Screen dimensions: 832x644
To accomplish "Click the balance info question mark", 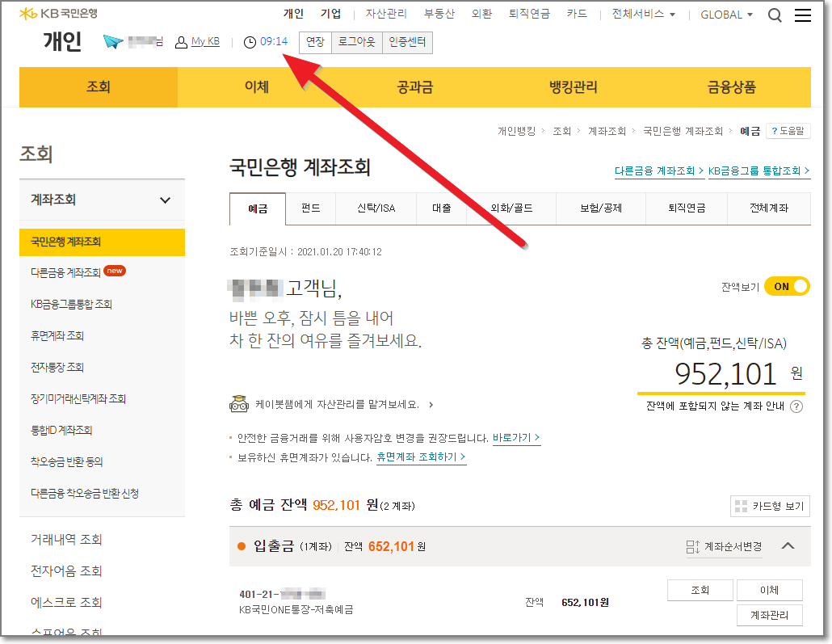I will click(x=796, y=406).
